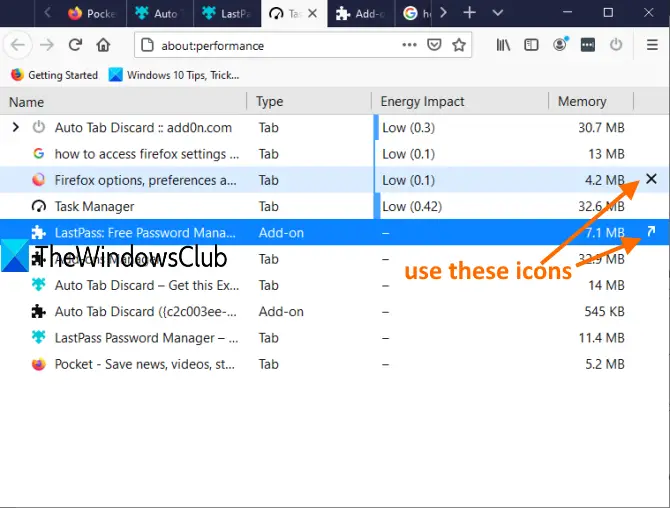This screenshot has height=508, width=670.
Task: Select the 'how to access firefox settings' row
Action: (335, 154)
